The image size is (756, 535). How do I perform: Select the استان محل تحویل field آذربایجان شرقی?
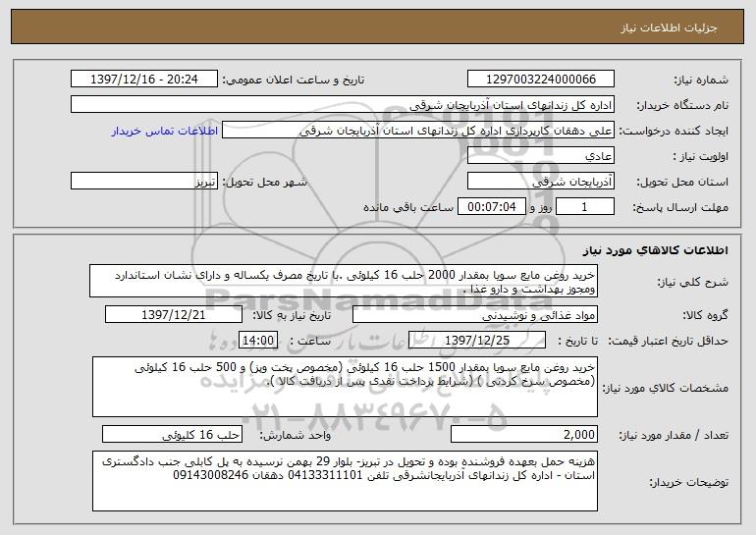(541, 182)
